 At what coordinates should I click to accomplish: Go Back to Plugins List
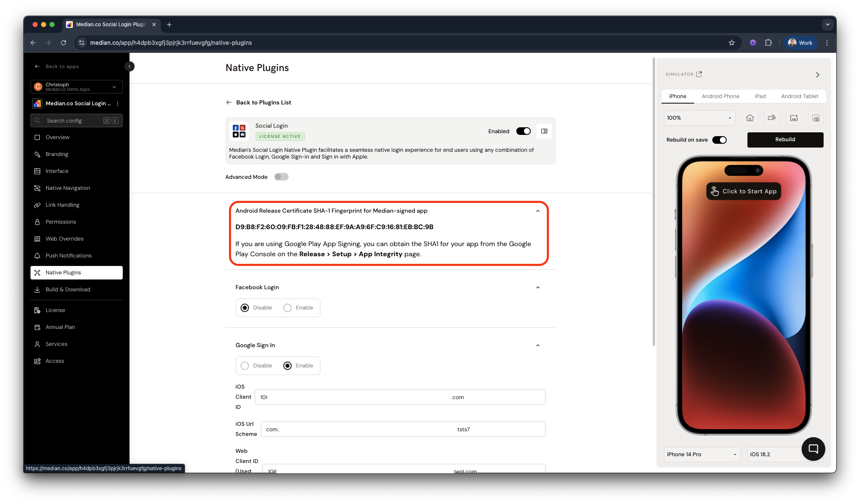tap(259, 102)
